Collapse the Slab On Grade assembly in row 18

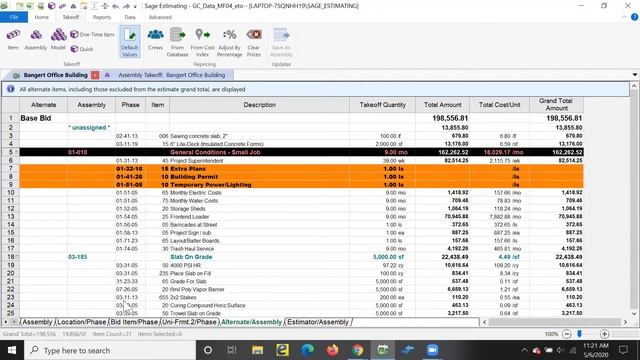[17, 257]
